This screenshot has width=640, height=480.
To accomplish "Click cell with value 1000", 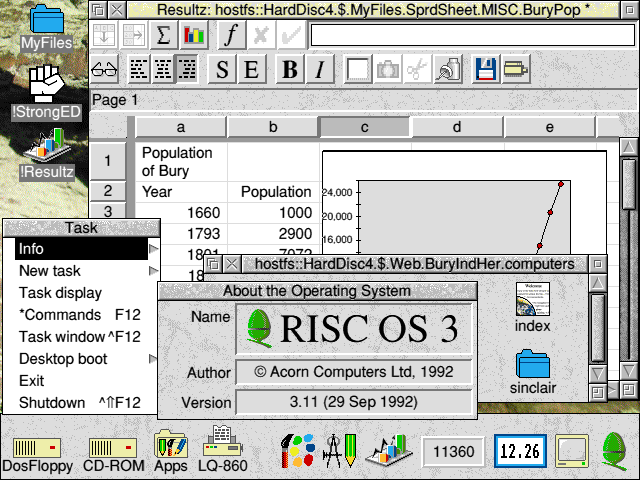I will (273, 213).
